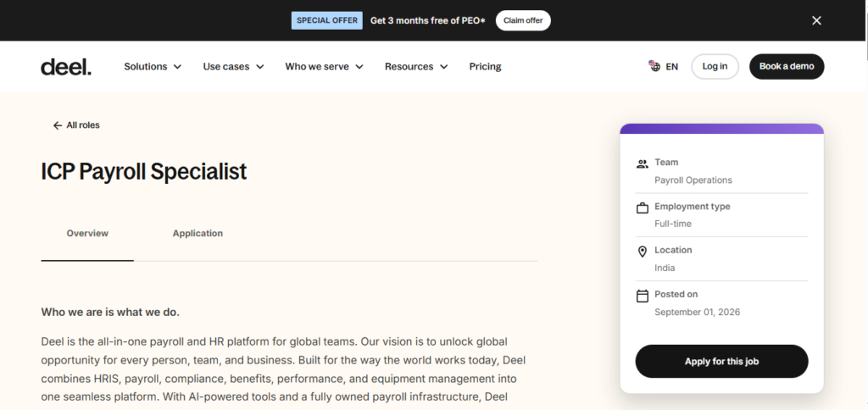Click the September 01, 2026 date

[697, 312]
